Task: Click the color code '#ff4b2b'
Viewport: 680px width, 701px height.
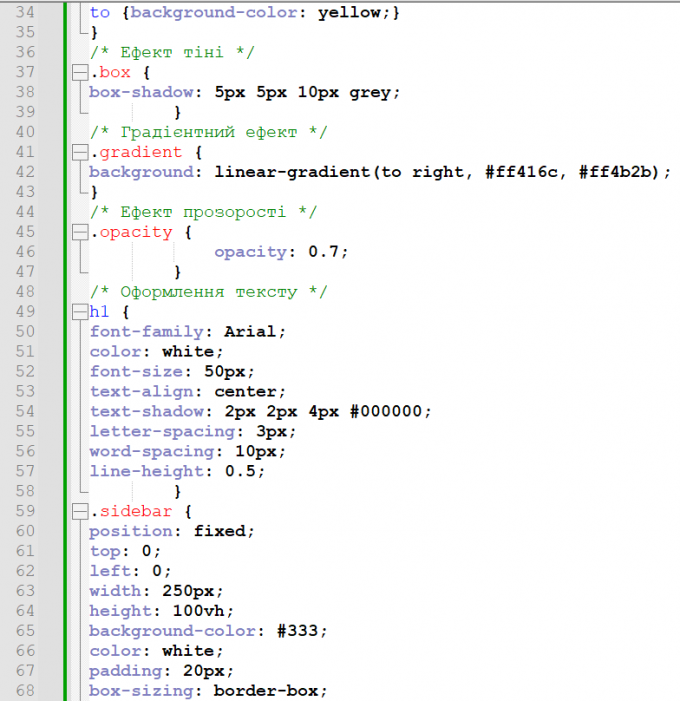Action: (615, 172)
